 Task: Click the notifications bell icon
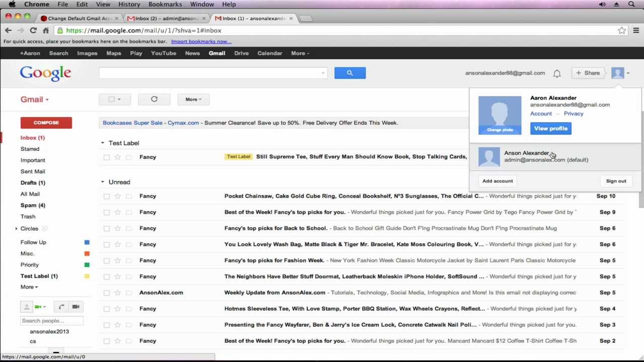click(x=557, y=73)
